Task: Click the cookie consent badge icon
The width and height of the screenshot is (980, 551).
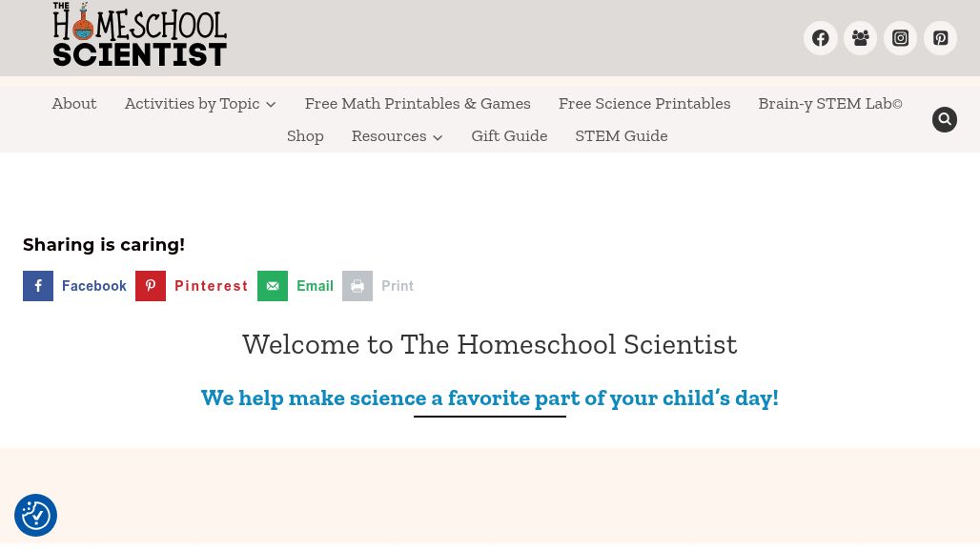Action: coord(35,515)
